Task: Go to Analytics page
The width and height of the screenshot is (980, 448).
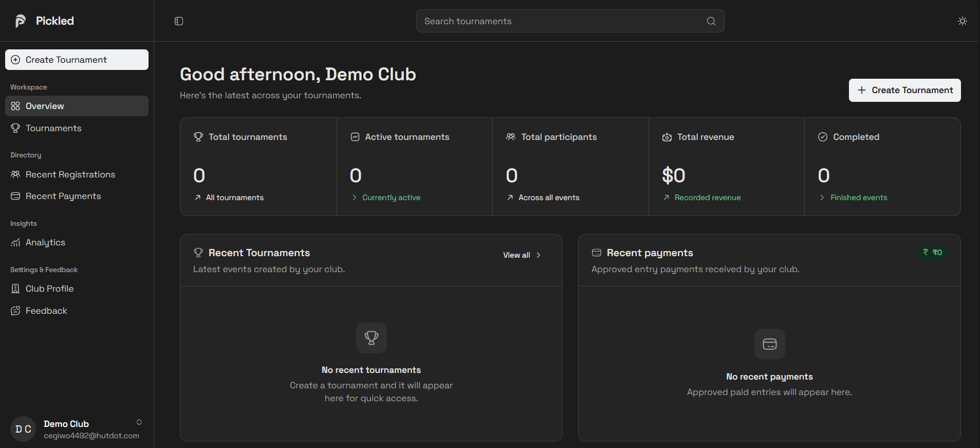Action: 77,242
